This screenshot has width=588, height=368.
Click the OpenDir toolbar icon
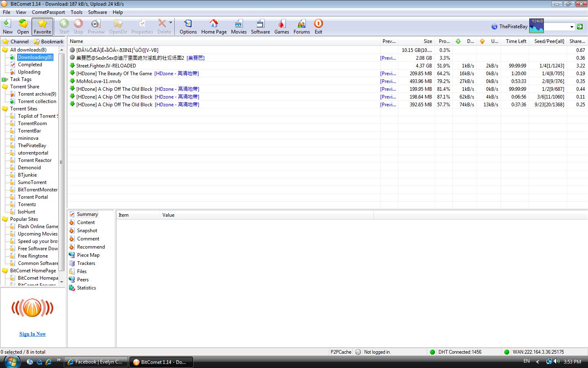[118, 26]
